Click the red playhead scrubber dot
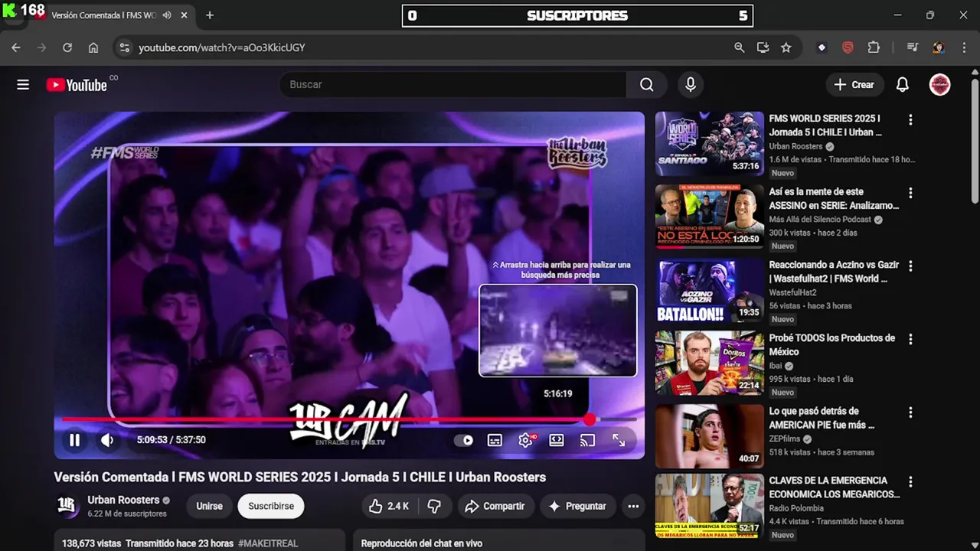The height and width of the screenshot is (551, 980). click(x=590, y=419)
